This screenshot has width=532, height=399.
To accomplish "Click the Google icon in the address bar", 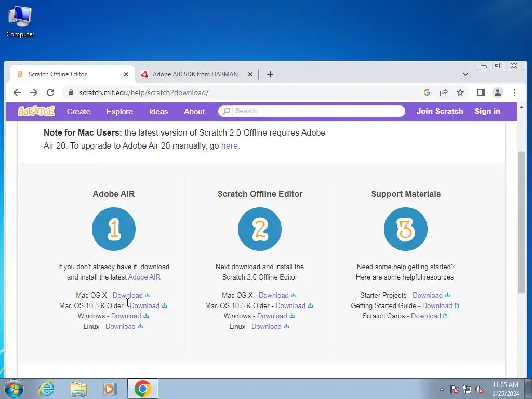I will coord(427,92).
